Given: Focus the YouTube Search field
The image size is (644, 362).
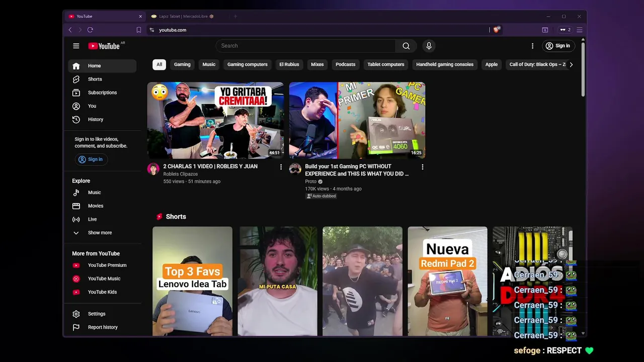Looking at the screenshot, I should (x=306, y=46).
